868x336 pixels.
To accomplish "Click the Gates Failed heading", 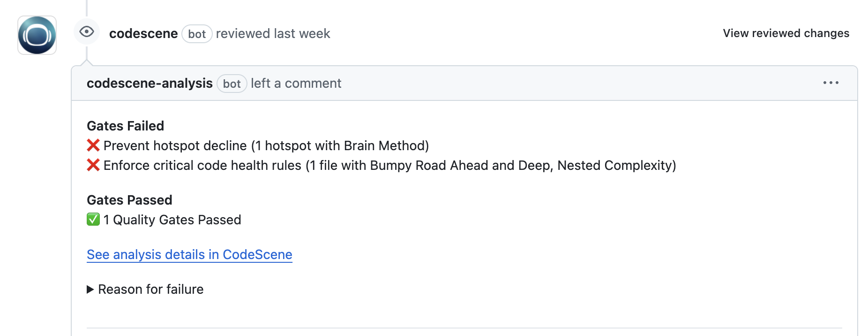I will (125, 125).
